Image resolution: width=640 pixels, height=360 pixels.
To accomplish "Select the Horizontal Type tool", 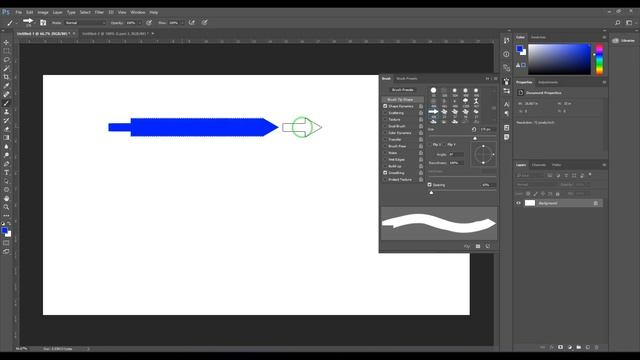I will pos(6,173).
